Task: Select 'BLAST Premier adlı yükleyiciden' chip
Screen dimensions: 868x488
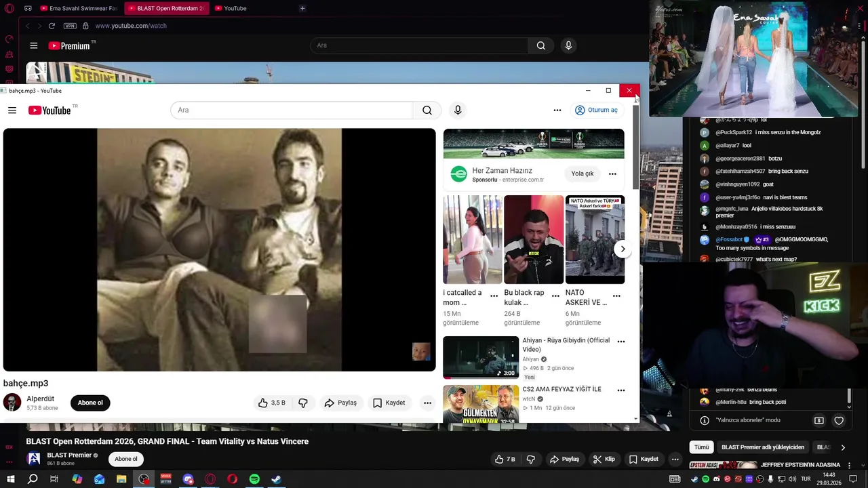Action: pyautogui.click(x=763, y=447)
